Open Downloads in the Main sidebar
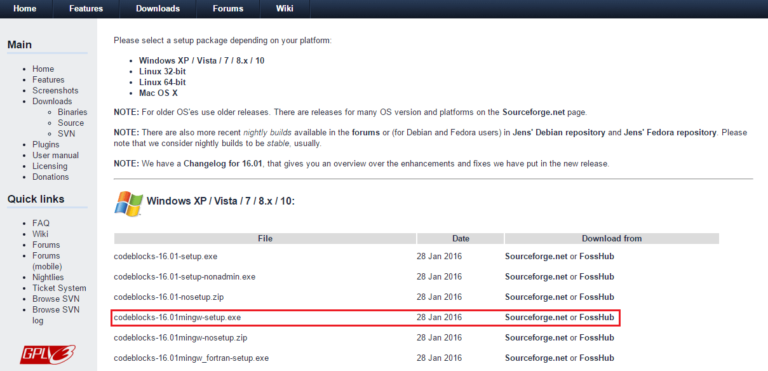The width and height of the screenshot is (768, 371). pyautogui.click(x=52, y=101)
